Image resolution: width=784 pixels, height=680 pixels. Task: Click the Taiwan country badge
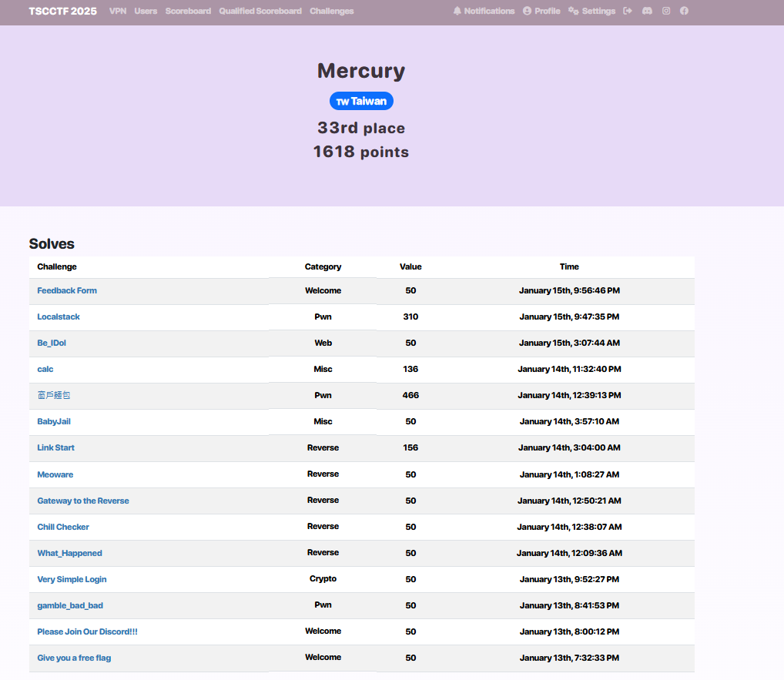point(361,101)
